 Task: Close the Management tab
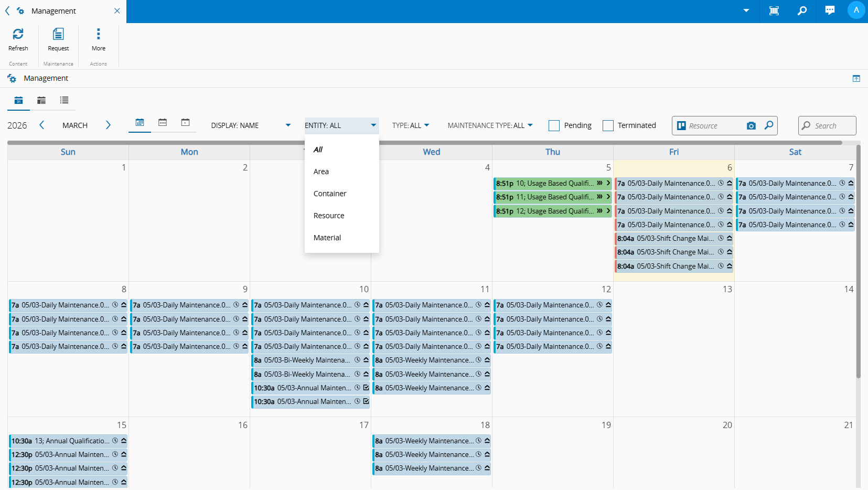(x=117, y=10)
